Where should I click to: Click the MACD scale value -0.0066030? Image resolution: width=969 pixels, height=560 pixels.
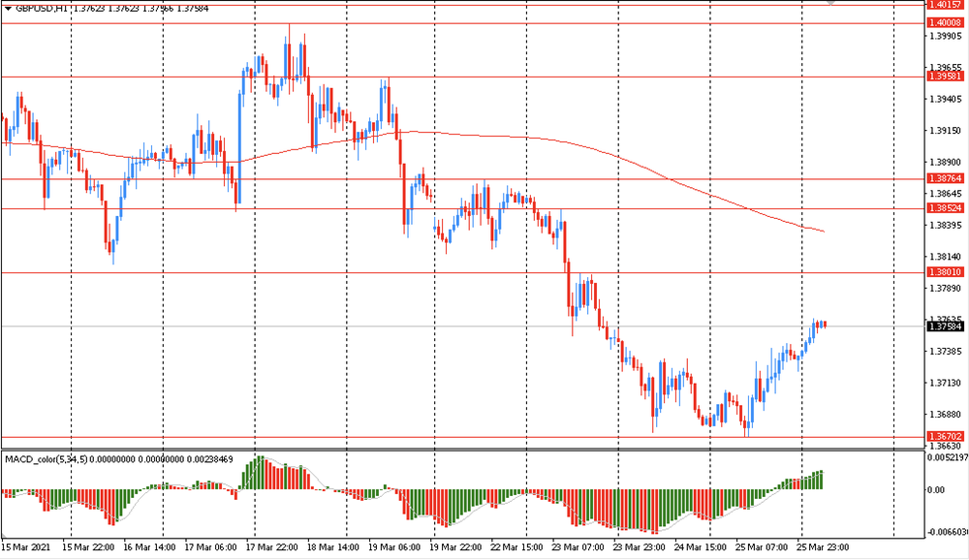948,532
